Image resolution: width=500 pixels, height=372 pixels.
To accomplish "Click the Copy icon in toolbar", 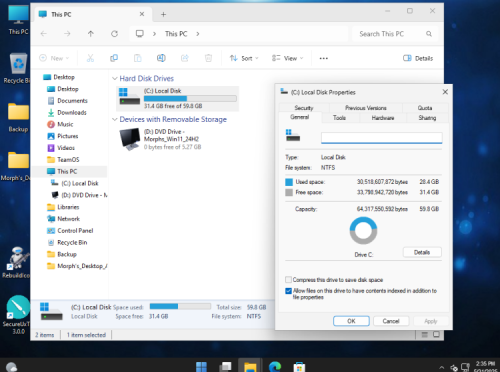I will 114,58.
